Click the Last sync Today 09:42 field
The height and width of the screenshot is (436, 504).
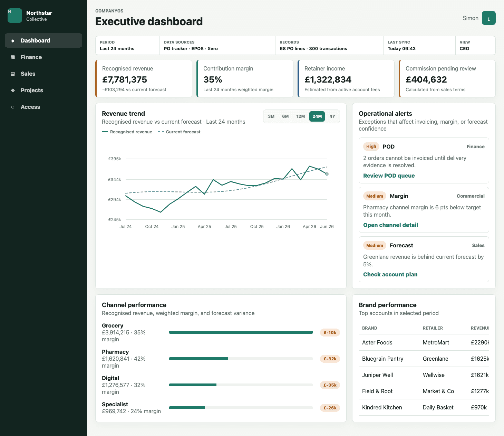point(419,45)
